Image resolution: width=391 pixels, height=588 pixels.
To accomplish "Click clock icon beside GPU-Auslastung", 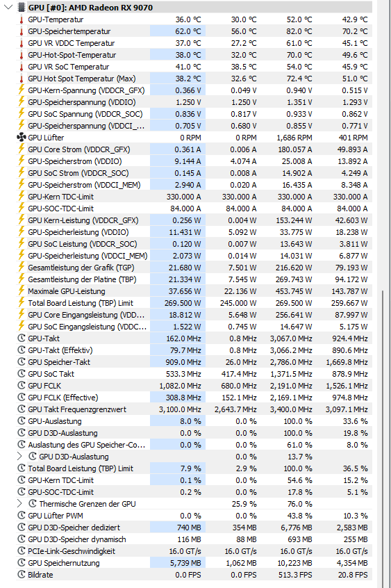I will click(x=22, y=421).
